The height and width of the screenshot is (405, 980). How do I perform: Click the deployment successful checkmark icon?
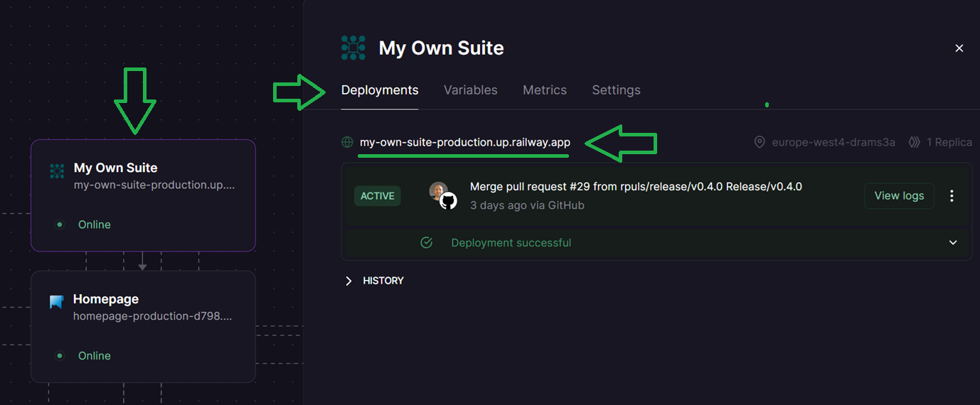point(427,243)
